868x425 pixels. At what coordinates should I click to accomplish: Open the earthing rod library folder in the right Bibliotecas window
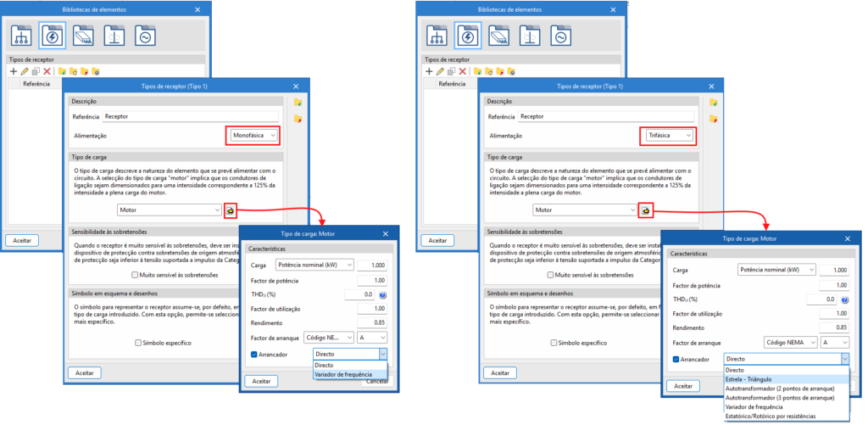tap(531, 36)
